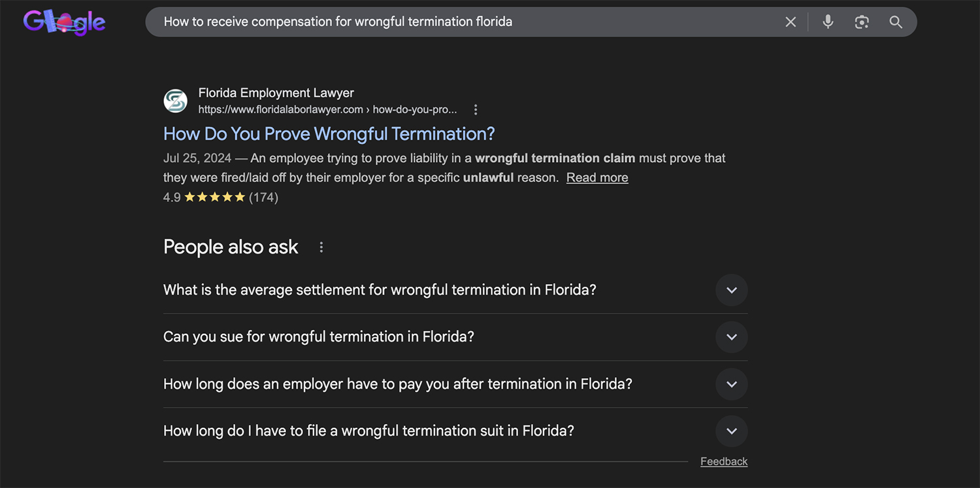The image size is (980, 488).
Task: Click the Google logo
Action: 63,22
